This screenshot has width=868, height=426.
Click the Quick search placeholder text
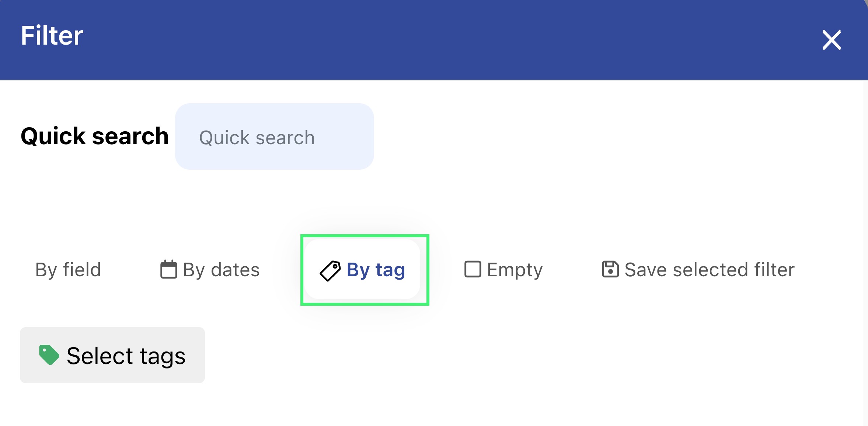(x=257, y=138)
